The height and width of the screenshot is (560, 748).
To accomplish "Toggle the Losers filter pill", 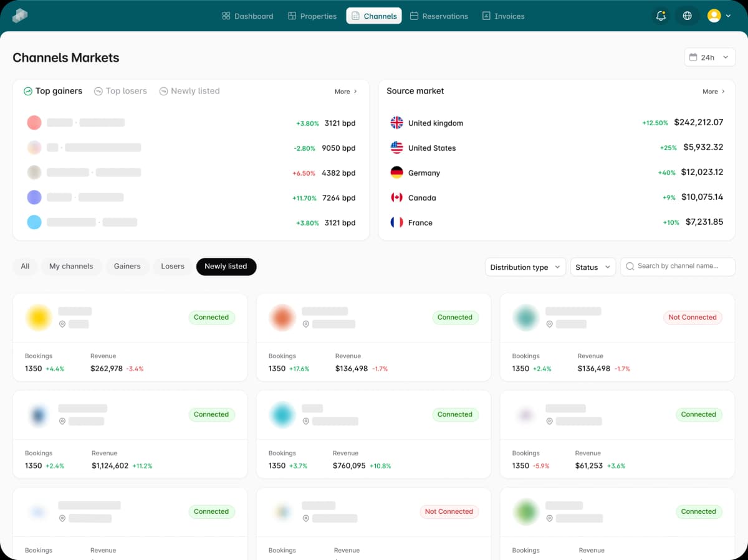I will click(x=173, y=267).
